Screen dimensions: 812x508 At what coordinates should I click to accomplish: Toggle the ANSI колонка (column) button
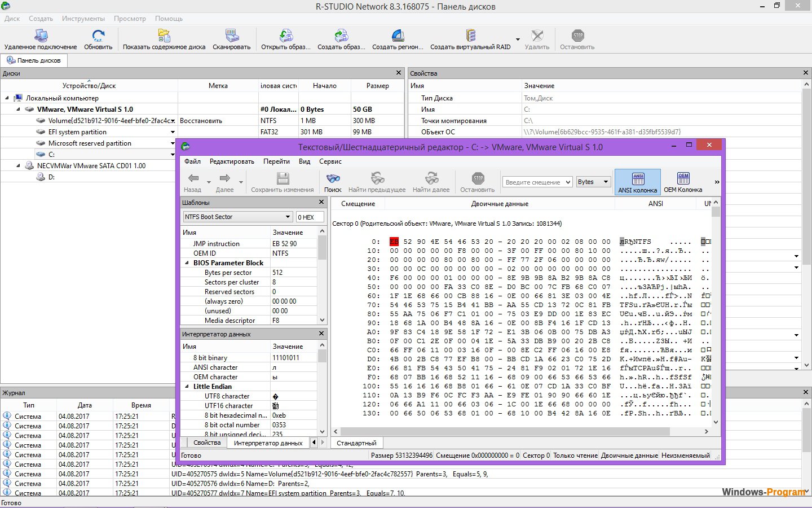[x=638, y=182]
